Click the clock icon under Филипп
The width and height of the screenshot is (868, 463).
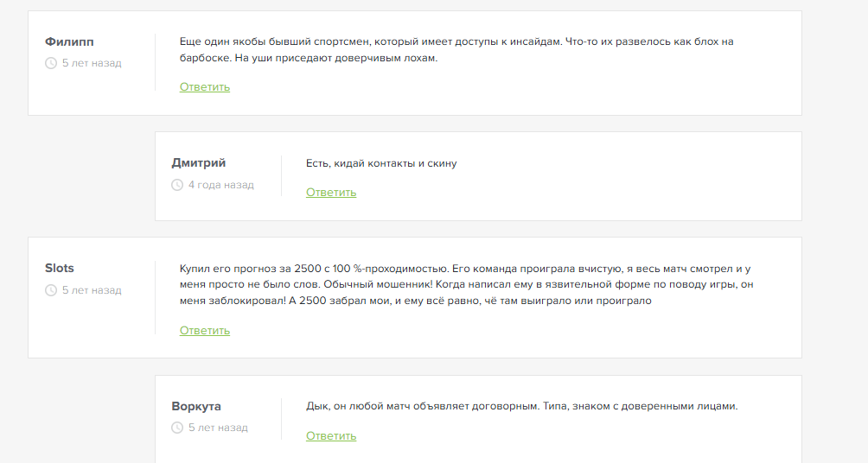(x=51, y=63)
